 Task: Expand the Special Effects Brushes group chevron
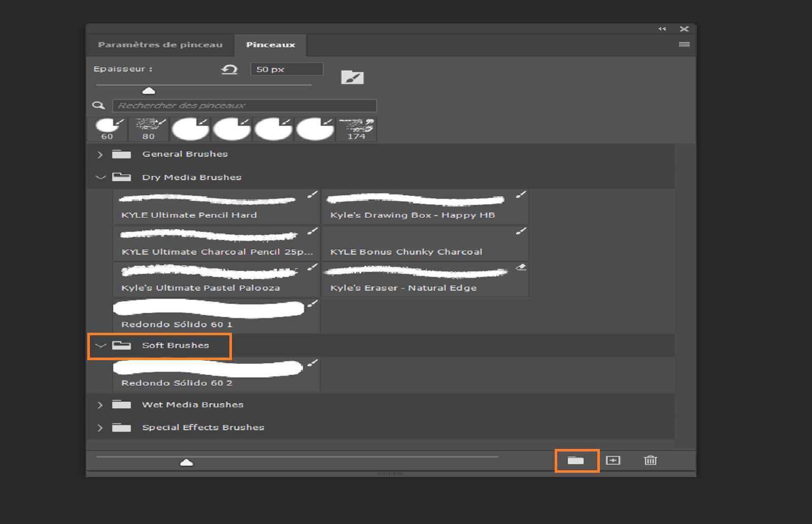pos(100,428)
